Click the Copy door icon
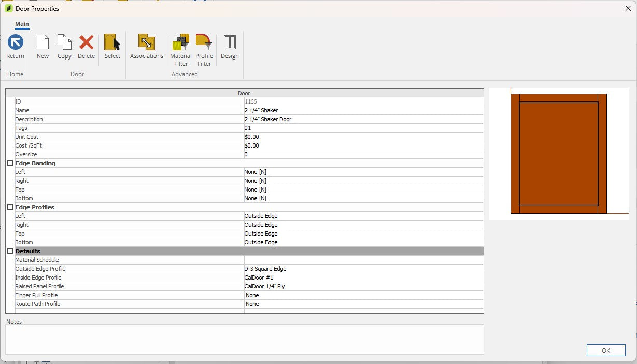 coord(64,42)
